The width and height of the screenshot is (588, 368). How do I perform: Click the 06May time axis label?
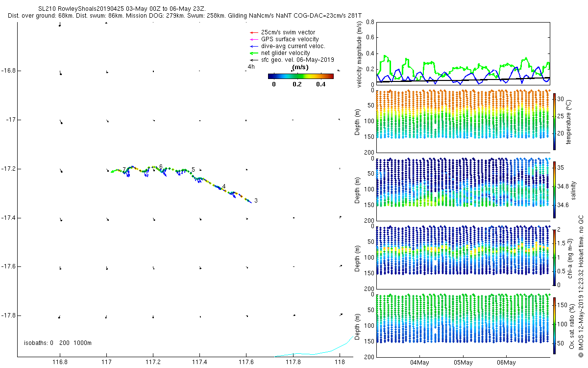click(x=506, y=363)
